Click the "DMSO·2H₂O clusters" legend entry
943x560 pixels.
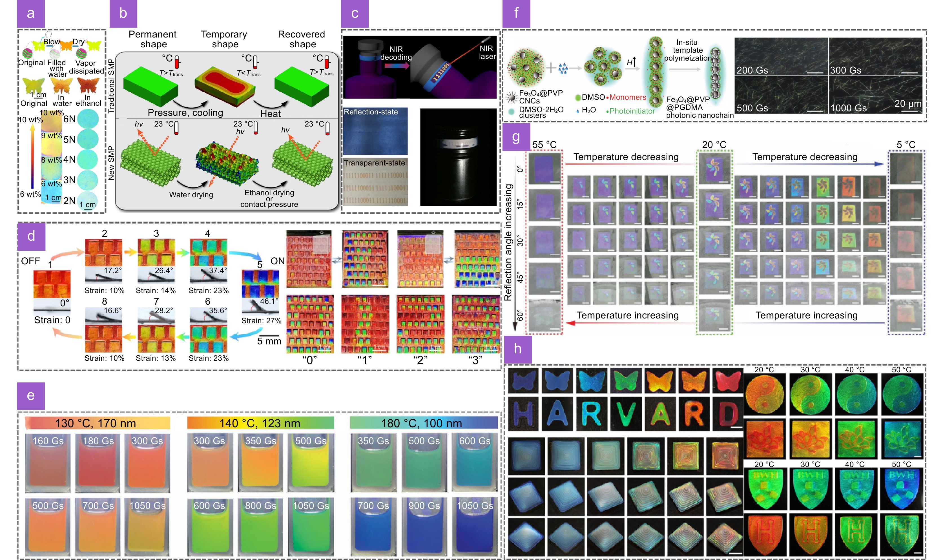tap(536, 112)
